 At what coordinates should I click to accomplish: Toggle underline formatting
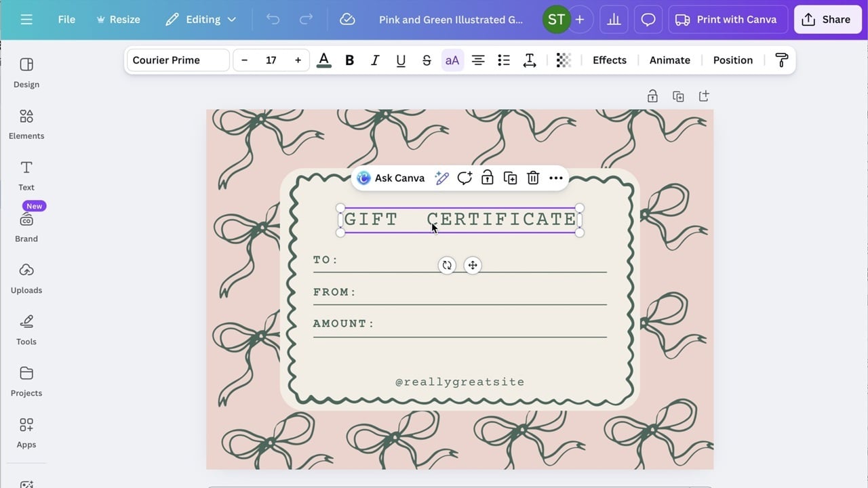401,60
